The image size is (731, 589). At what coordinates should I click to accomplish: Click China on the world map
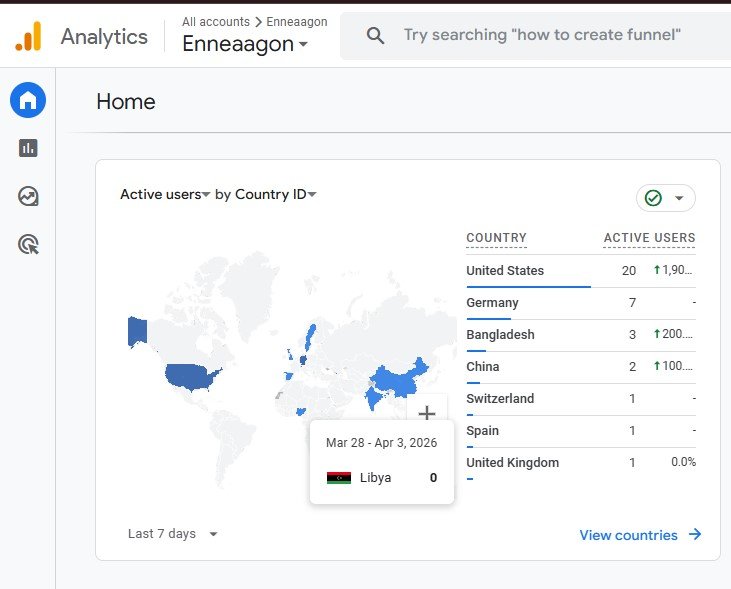(x=399, y=380)
